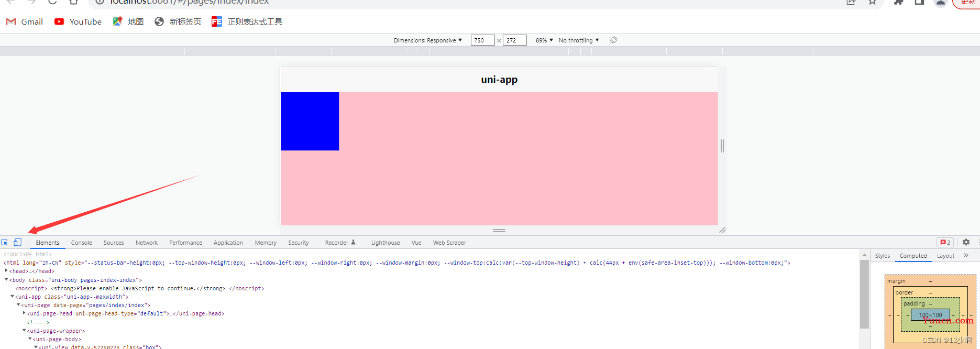
Task: Collapse the uni-page-wrapper node
Action: tap(24, 331)
